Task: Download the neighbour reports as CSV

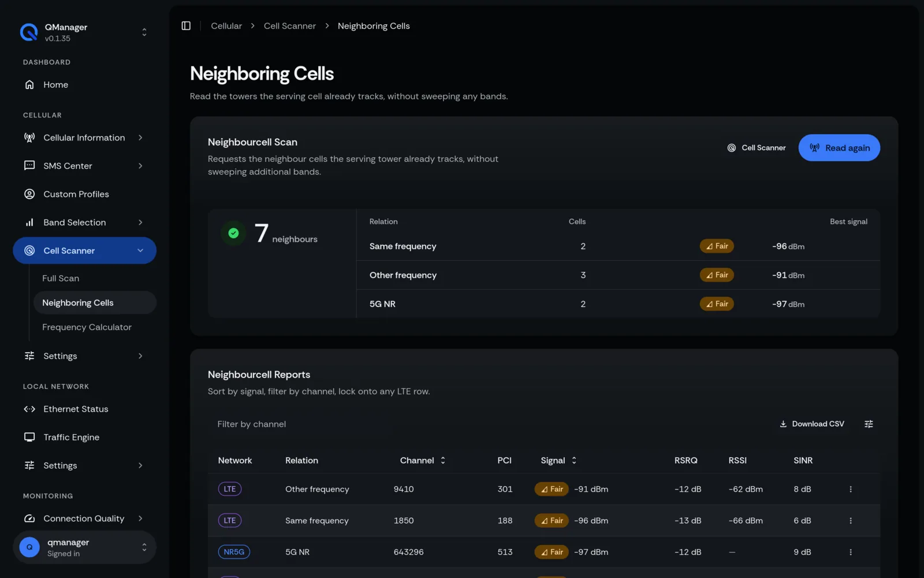Action: (812, 424)
